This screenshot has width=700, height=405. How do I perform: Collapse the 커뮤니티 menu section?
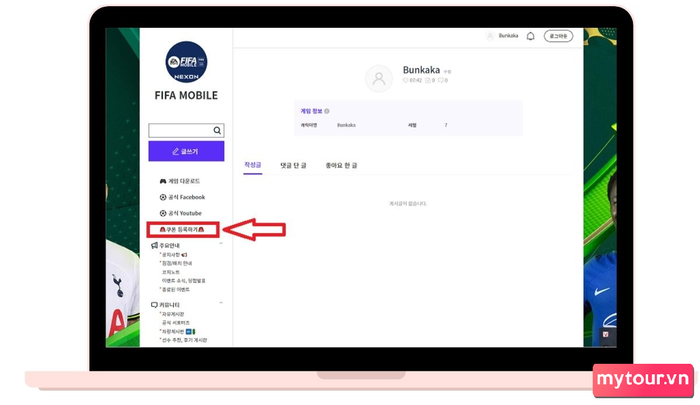coord(221,304)
